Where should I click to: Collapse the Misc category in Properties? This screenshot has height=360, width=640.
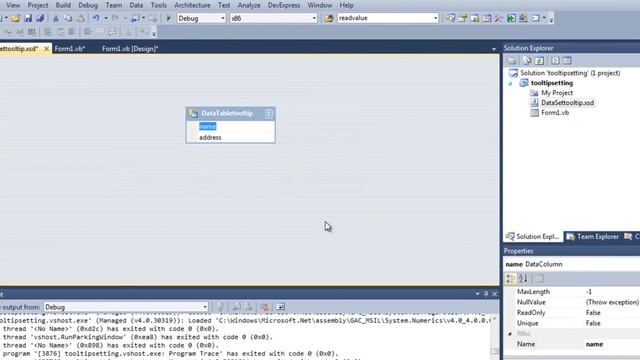510,334
